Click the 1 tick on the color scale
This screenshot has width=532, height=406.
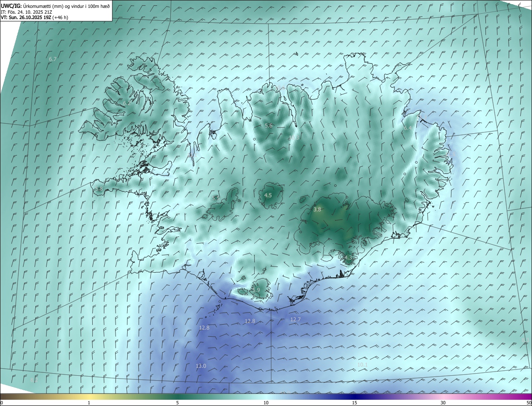[x=89, y=403]
